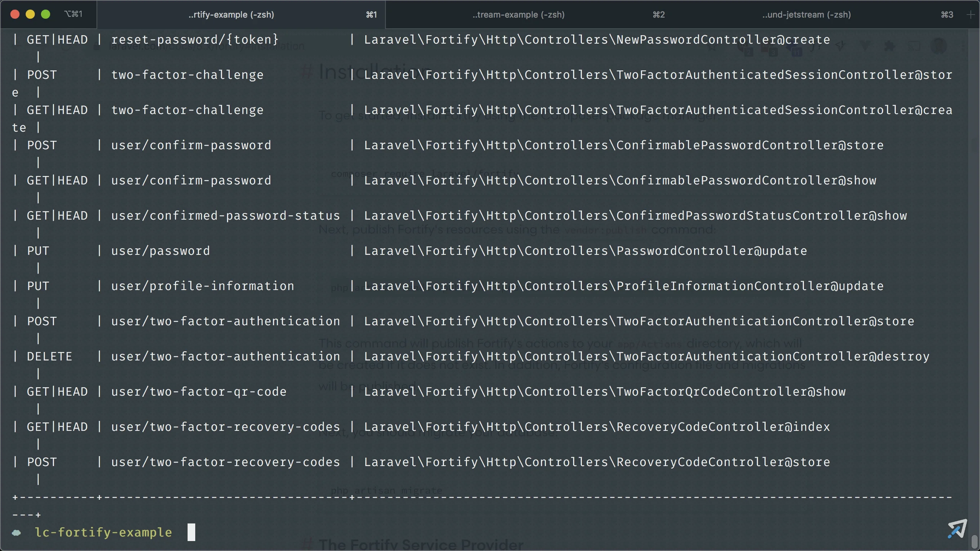Click the cloud icon in the shell prompt
This screenshot has width=980, height=551.
[x=16, y=533]
